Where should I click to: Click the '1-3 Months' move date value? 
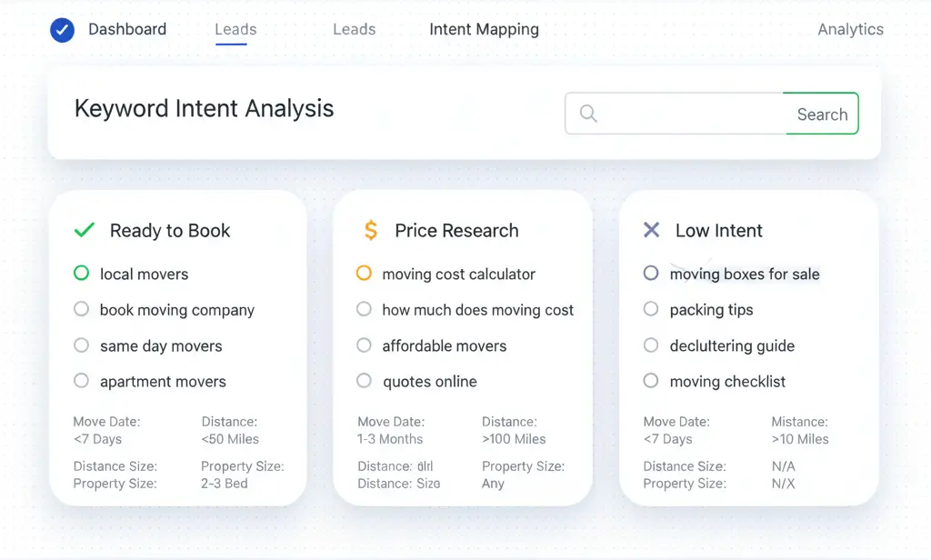[x=389, y=439]
